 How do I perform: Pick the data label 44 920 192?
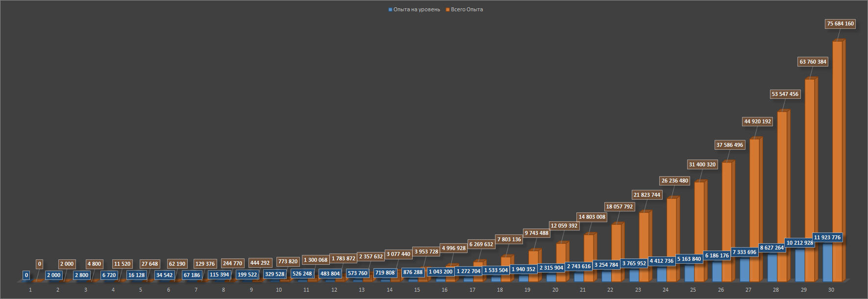757,121
